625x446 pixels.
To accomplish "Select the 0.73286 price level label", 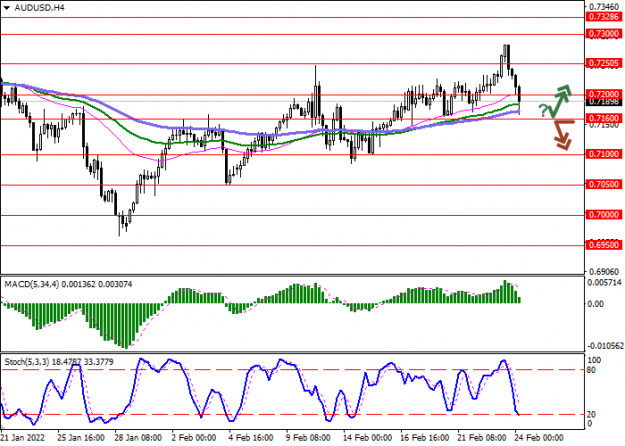I will [x=604, y=17].
